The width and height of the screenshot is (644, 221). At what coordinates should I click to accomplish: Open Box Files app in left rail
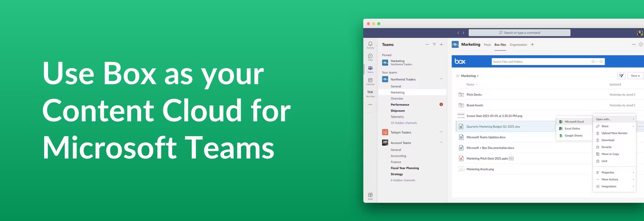click(370, 94)
